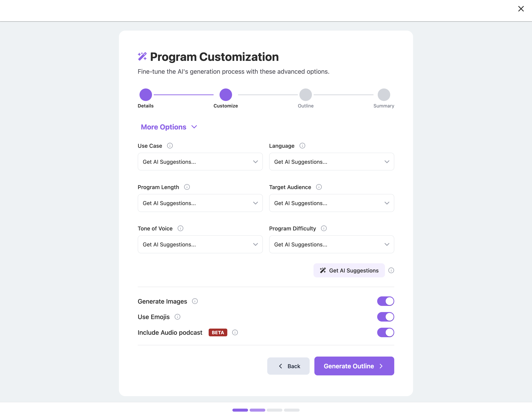Screen dimensions: 532x419
Task: Disable the Use Emojis toggle
Action: point(385,317)
